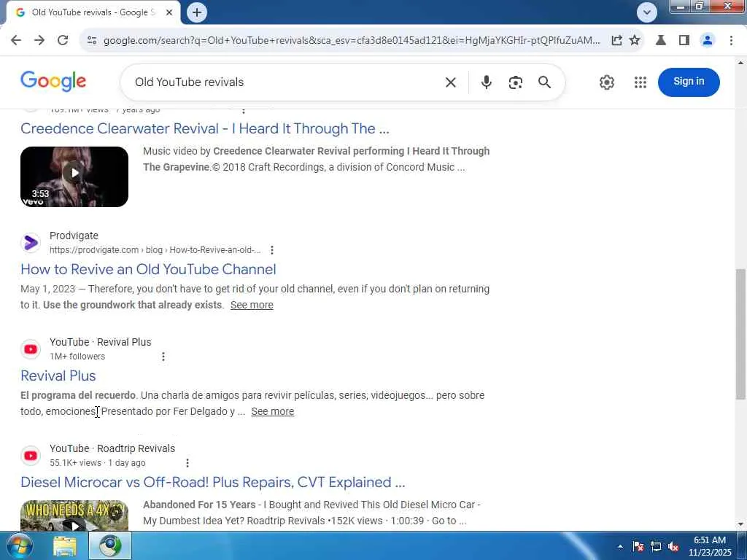Open Windows Explorer from taskbar
The width and height of the screenshot is (747, 560).
pos(65,545)
